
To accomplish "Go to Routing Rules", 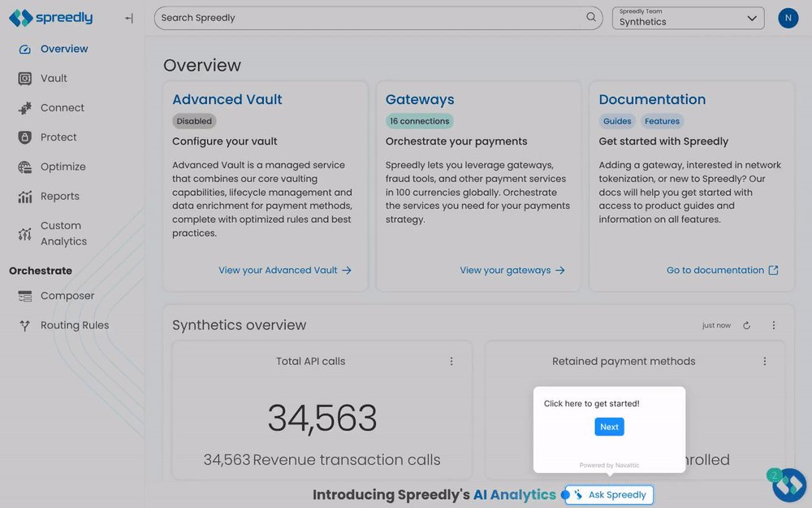I will 75,326.
